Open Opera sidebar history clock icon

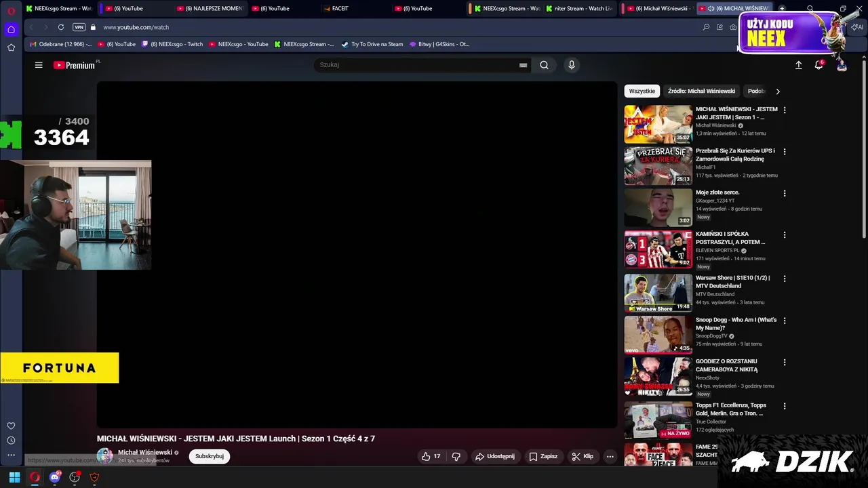click(x=11, y=441)
